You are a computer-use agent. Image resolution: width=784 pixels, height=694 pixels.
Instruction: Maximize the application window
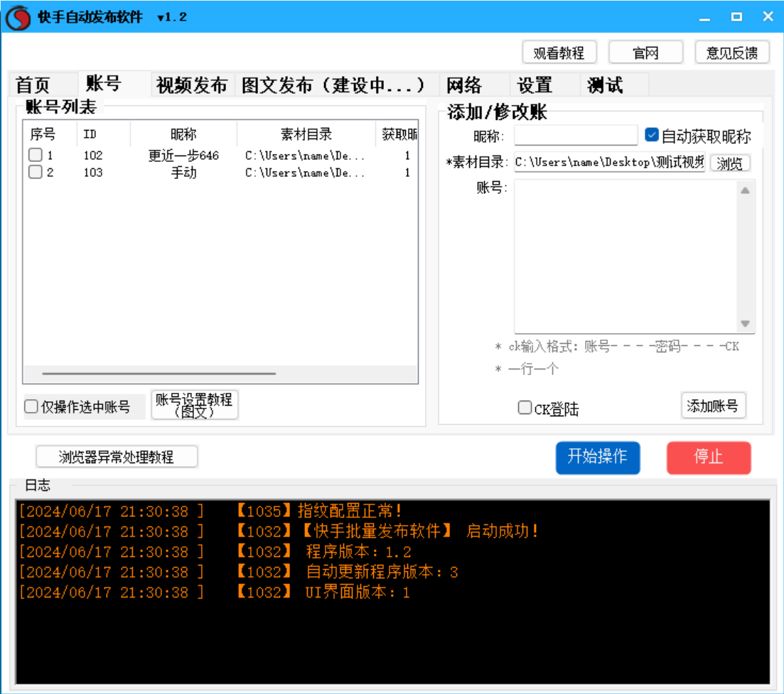736,17
